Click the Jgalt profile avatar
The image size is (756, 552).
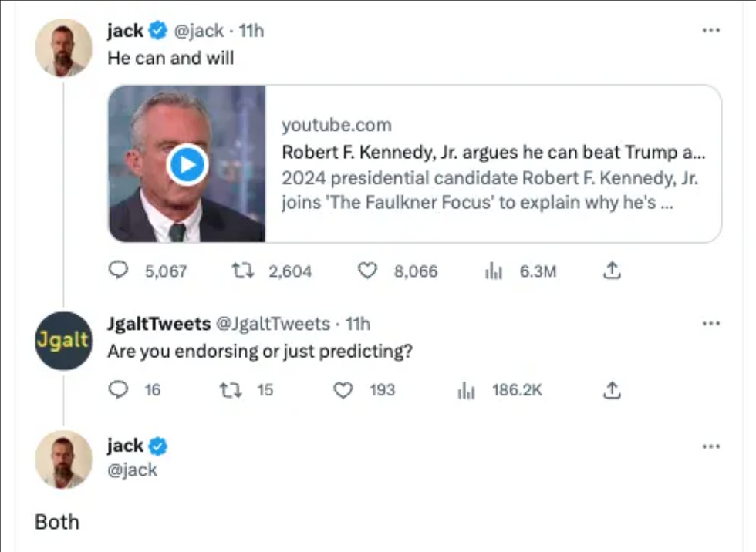click(x=63, y=341)
